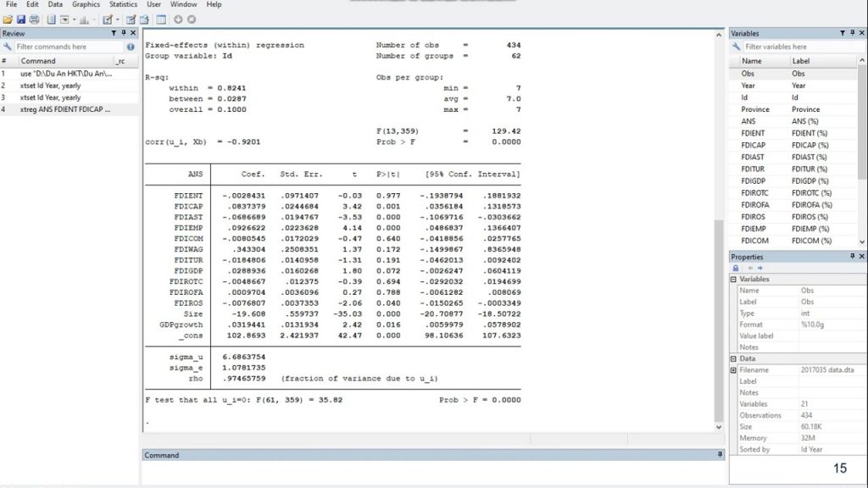This screenshot has height=488, width=868.
Task: Expand the Graph icon dropdown arrow
Action: pyautogui.click(x=93, y=19)
